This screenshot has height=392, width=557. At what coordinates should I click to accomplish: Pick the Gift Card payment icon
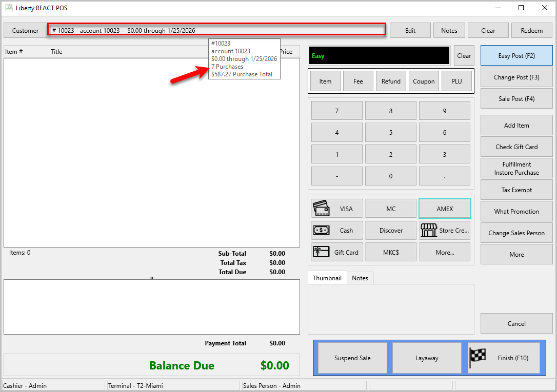pyautogui.click(x=321, y=252)
